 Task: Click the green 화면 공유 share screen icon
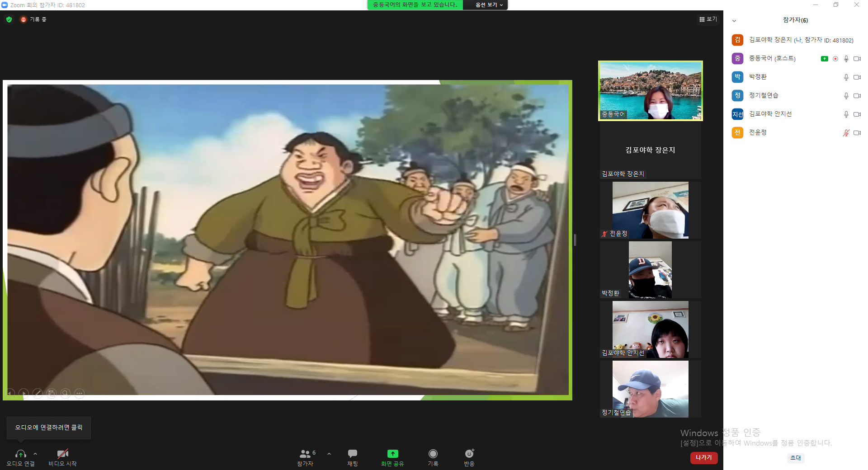(x=392, y=454)
